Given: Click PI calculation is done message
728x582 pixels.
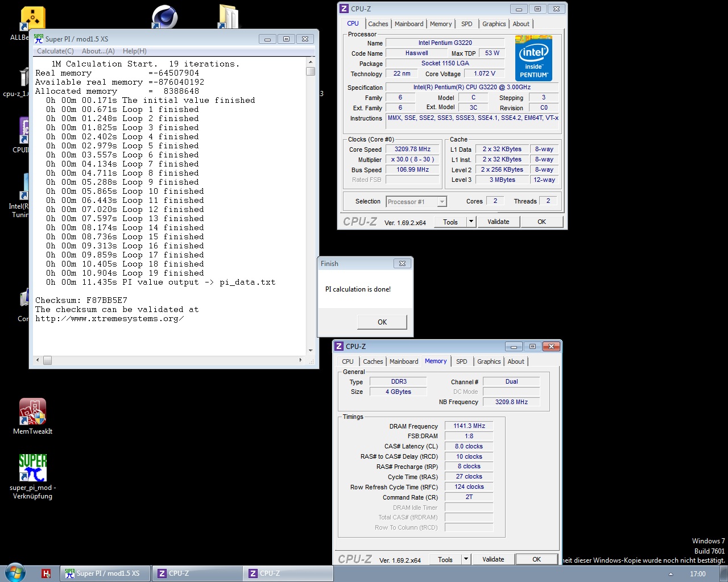Looking at the screenshot, I should tap(358, 289).
